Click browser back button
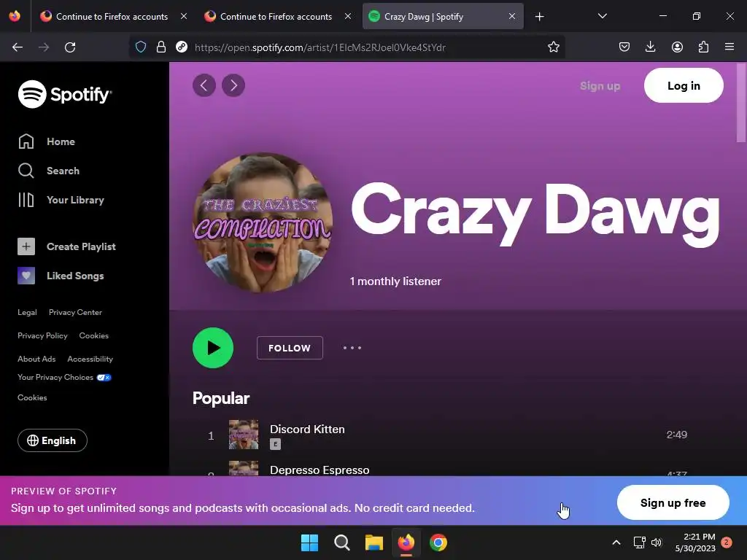The image size is (747, 560). pos(18,47)
